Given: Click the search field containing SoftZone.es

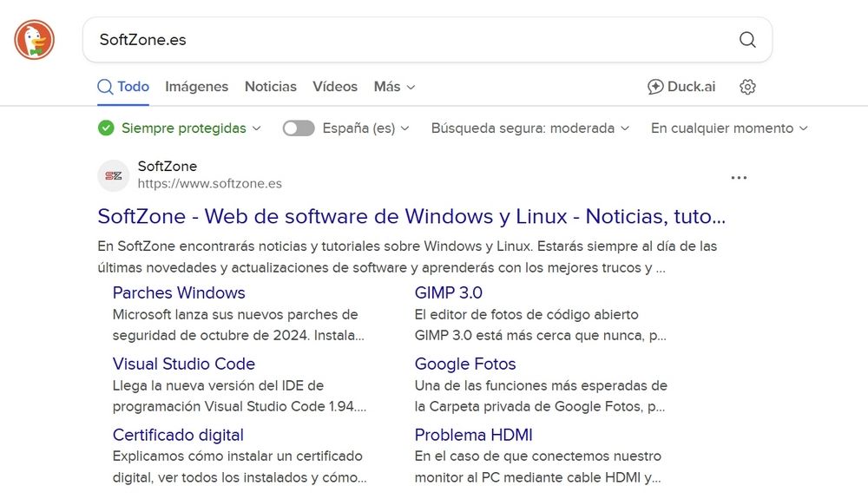Looking at the screenshot, I should coord(427,40).
